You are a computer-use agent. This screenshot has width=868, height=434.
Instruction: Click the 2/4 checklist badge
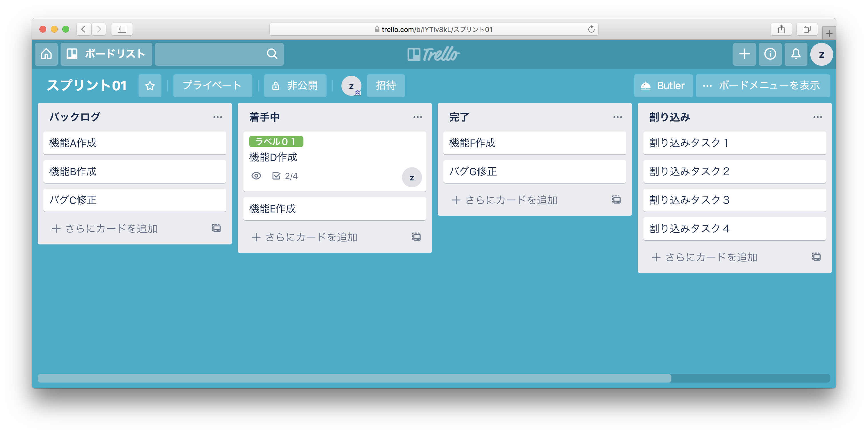[285, 176]
